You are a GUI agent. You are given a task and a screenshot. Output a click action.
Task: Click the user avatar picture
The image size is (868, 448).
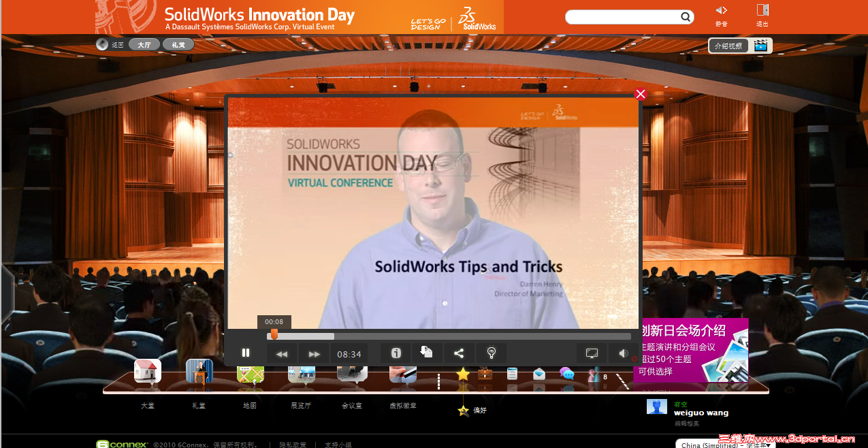click(x=657, y=406)
